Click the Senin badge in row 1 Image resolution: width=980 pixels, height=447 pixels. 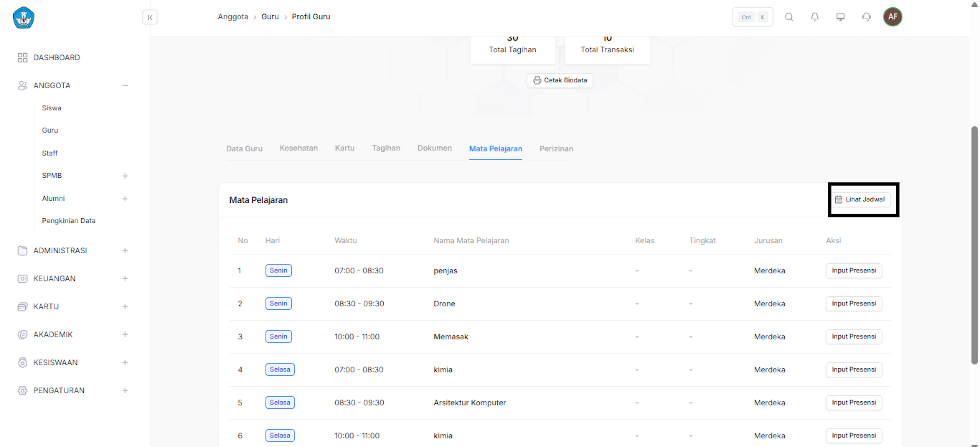pyautogui.click(x=278, y=271)
